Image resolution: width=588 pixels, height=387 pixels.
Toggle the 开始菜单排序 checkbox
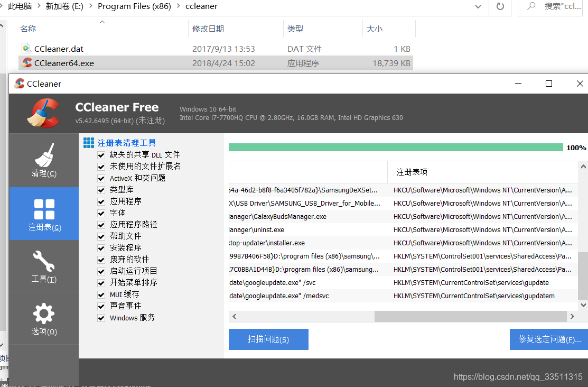pos(101,283)
